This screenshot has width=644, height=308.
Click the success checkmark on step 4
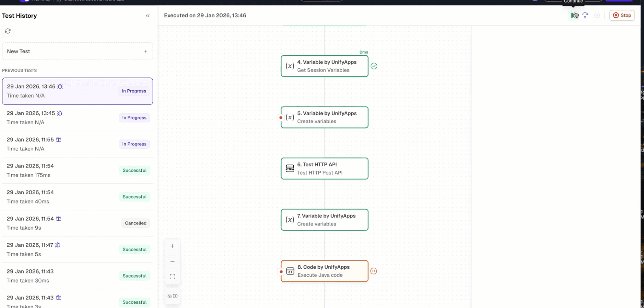(x=374, y=66)
